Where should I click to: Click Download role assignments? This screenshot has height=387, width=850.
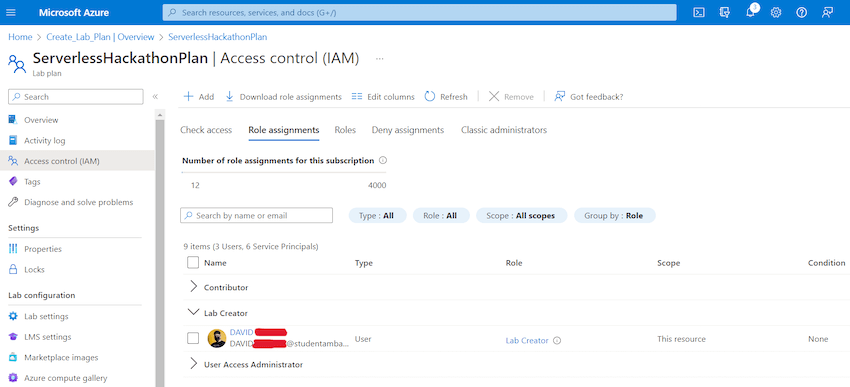point(283,96)
